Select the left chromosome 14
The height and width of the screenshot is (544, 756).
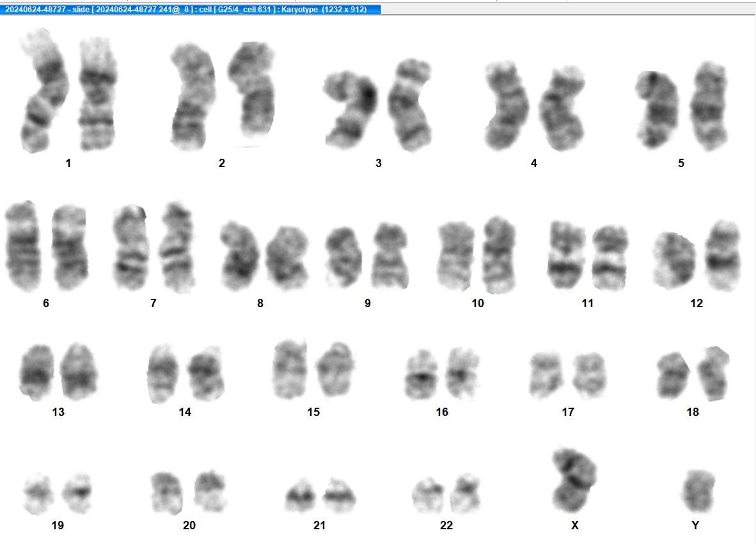tap(162, 374)
